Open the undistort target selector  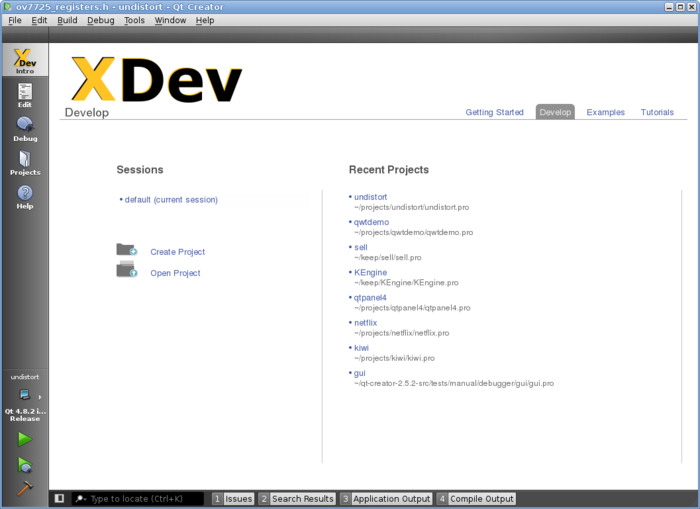pyautogui.click(x=25, y=397)
